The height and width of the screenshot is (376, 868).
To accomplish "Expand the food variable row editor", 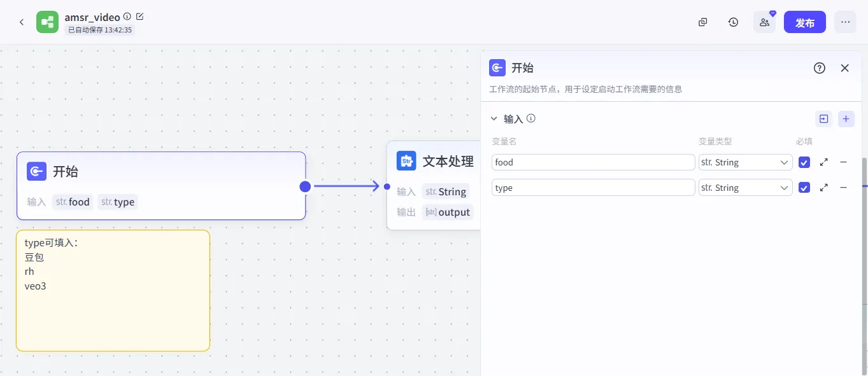I will (824, 162).
